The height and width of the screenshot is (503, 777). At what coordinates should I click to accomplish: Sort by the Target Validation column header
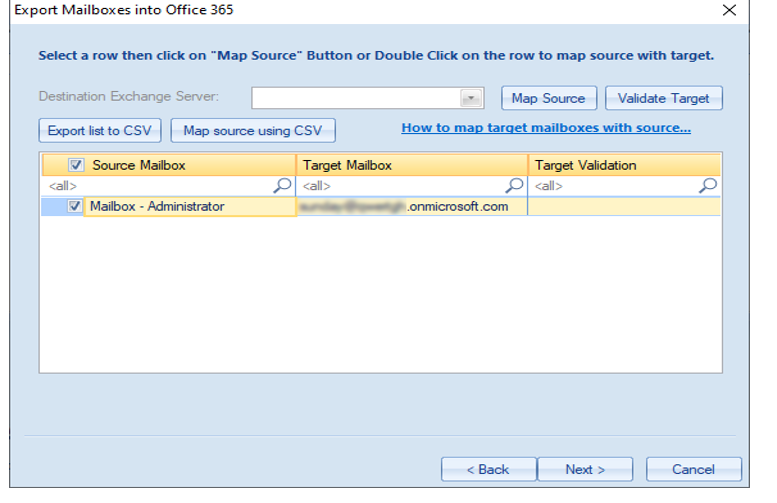click(624, 165)
